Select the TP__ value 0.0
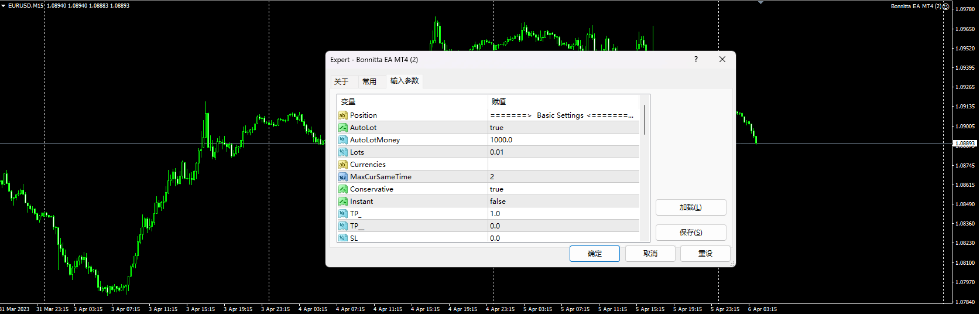The image size is (980, 314). tap(564, 226)
